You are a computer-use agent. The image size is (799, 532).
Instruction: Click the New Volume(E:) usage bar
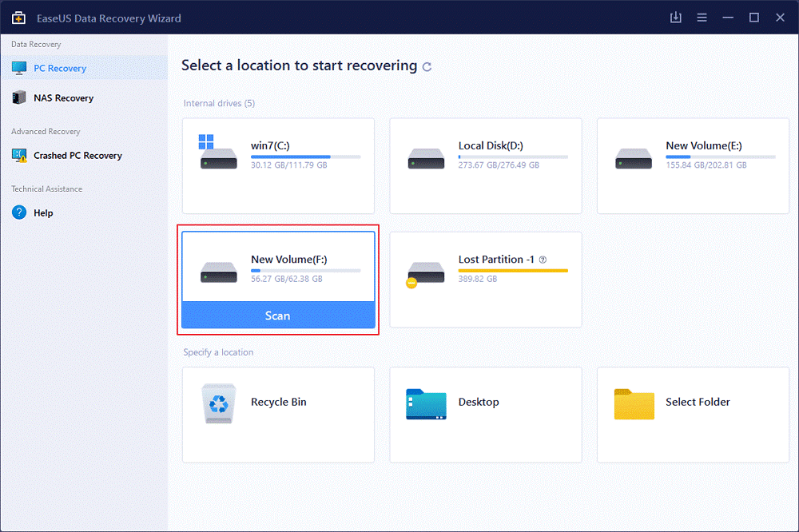pos(721,157)
